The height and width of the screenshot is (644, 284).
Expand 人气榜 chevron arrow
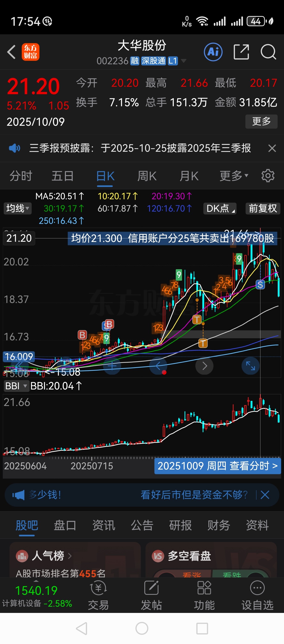tap(70, 556)
